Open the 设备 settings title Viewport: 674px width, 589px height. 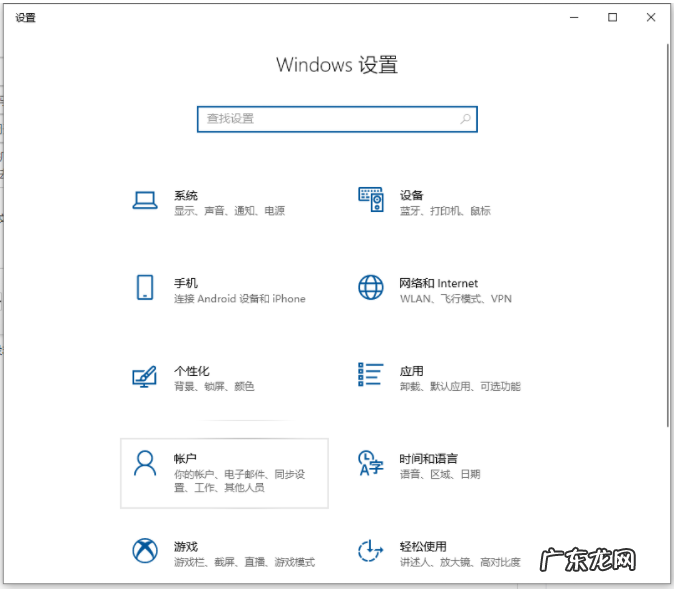pos(411,196)
